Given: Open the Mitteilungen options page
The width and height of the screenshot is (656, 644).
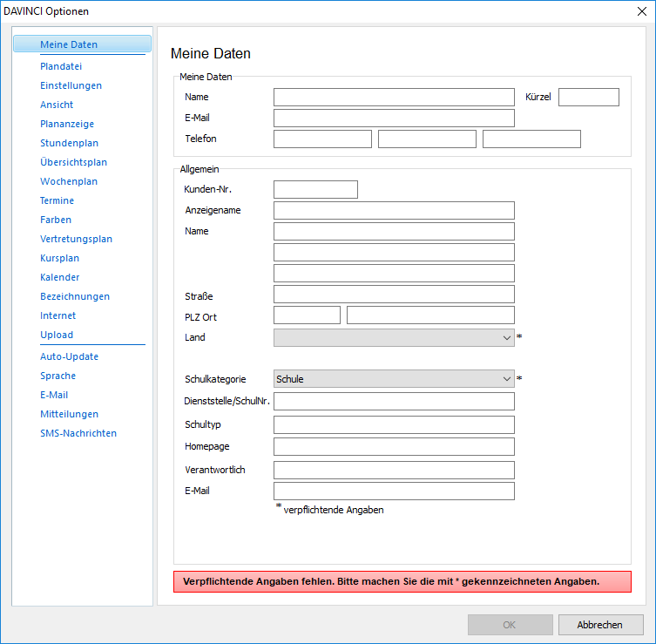Looking at the screenshot, I should [x=69, y=414].
